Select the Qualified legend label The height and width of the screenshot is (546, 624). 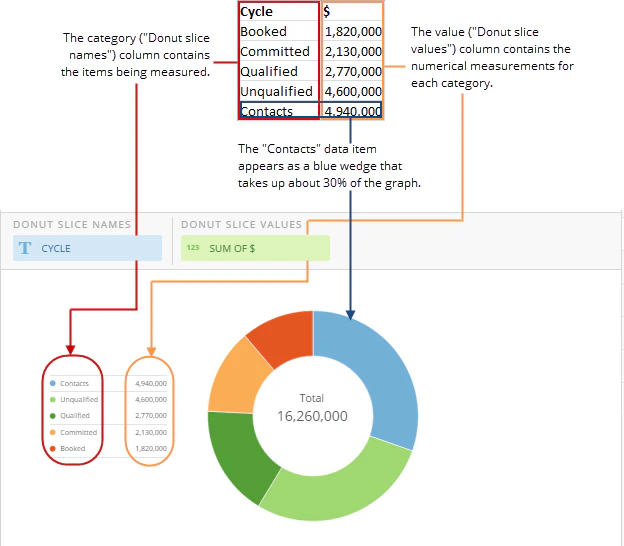click(x=75, y=415)
